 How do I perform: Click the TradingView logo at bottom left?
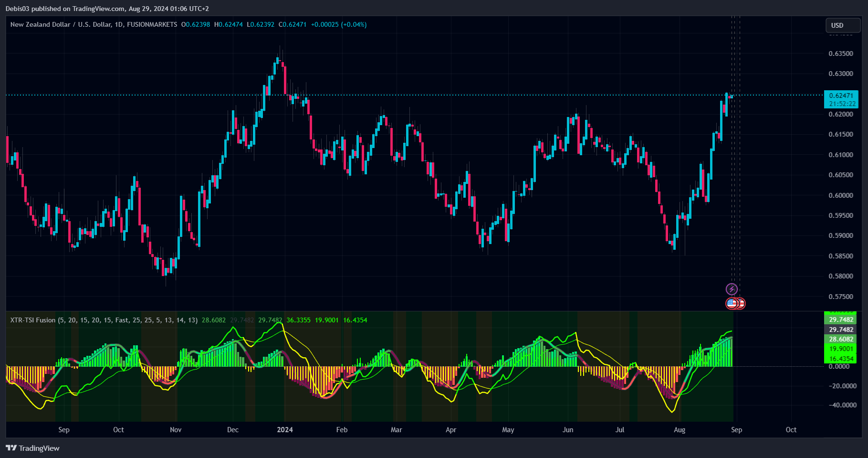(32, 448)
